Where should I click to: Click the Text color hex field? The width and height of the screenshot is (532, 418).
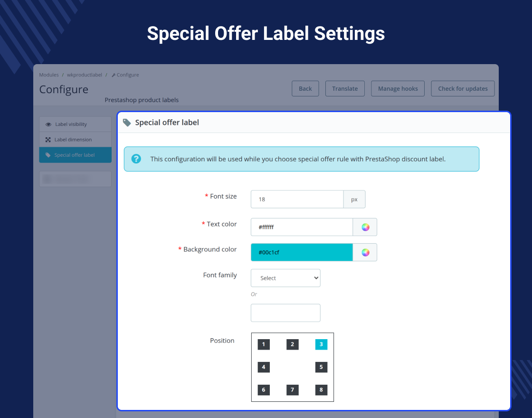302,227
